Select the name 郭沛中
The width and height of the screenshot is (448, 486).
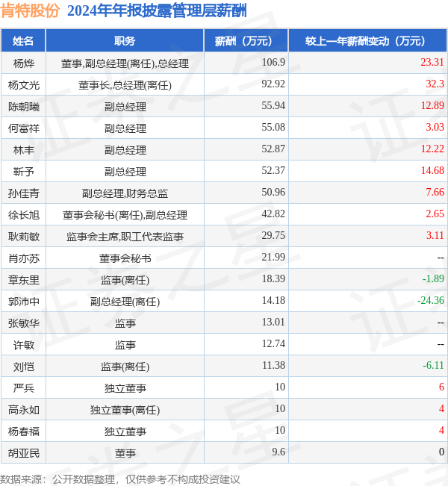(x=24, y=302)
